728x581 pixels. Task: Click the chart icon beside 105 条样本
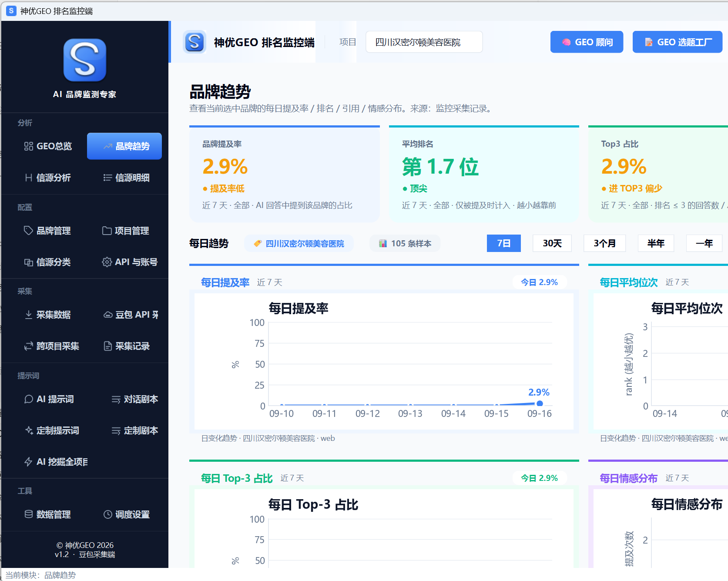[x=383, y=243]
